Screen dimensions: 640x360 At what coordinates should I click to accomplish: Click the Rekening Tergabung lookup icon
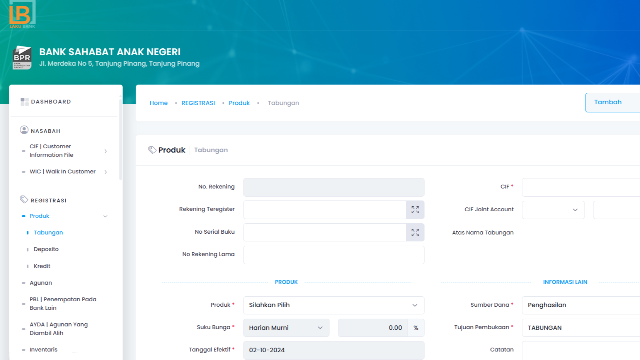point(415,209)
